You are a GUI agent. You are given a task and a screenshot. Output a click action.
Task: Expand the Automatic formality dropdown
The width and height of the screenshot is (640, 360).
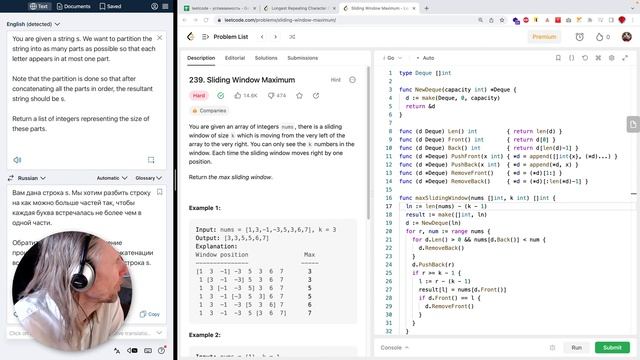point(112,178)
